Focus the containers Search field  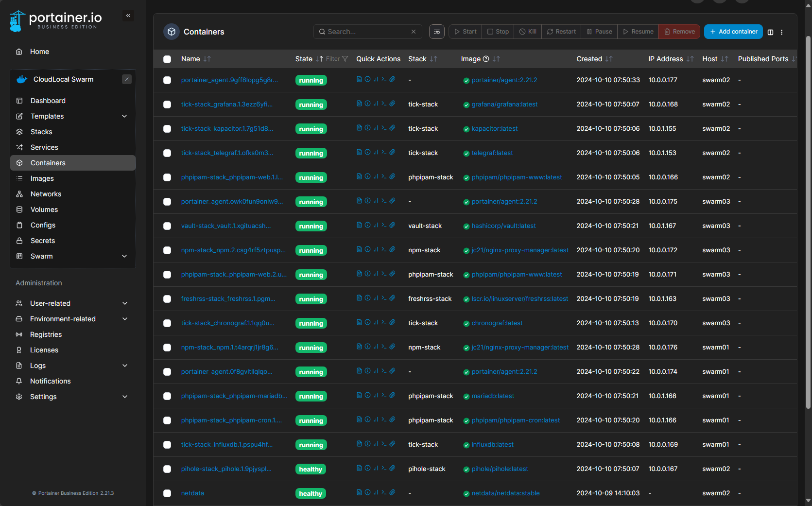pos(367,32)
